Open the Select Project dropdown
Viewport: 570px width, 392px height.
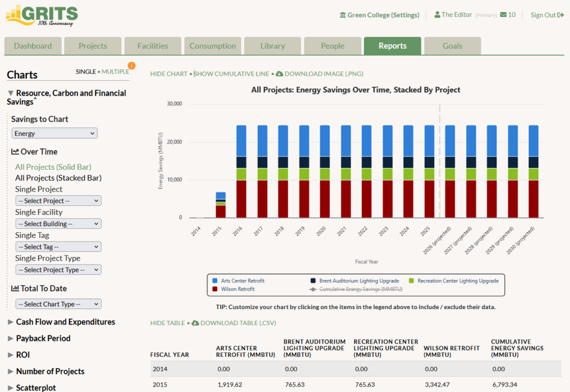pos(58,201)
